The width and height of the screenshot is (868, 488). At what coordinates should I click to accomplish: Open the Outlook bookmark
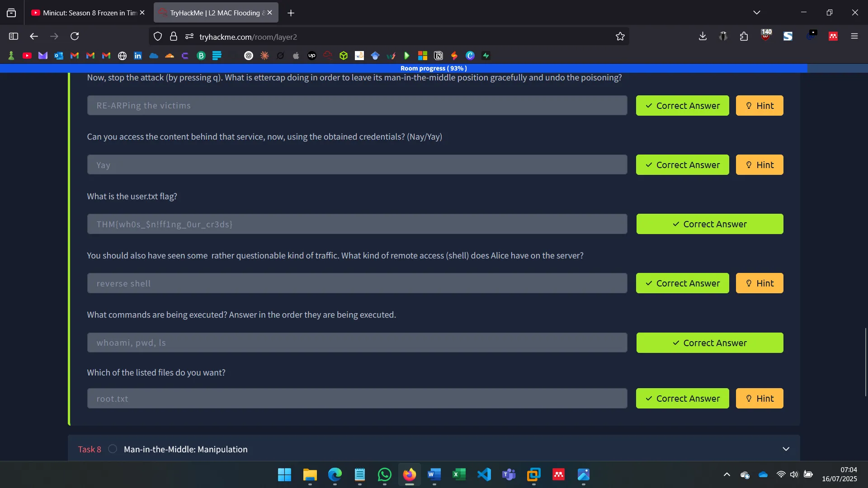click(58, 55)
